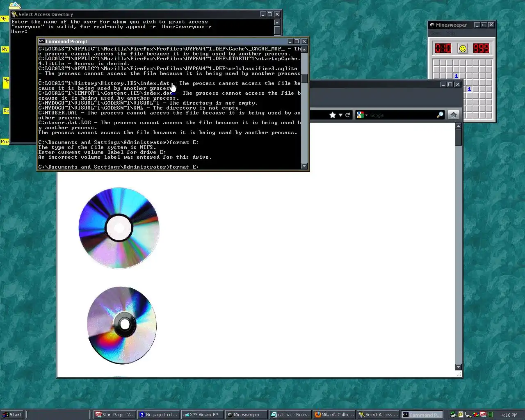
Task: Minimize the browser window
Action: [443, 84]
